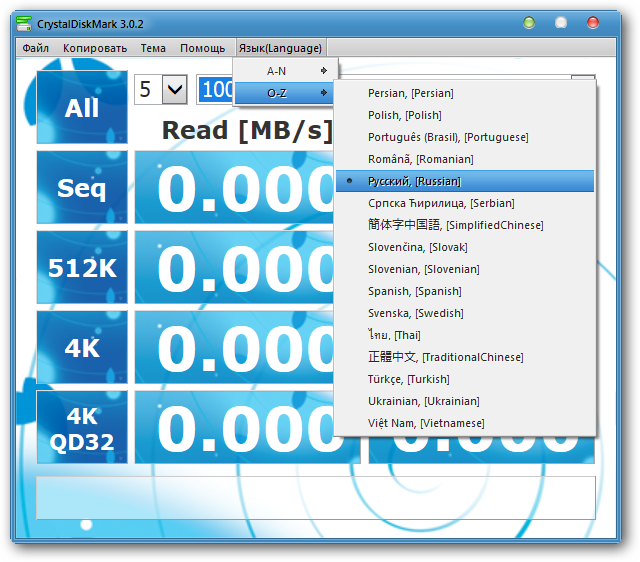This screenshot has width=640, height=562.
Task: Click the white maximize window button
Action: (561, 22)
